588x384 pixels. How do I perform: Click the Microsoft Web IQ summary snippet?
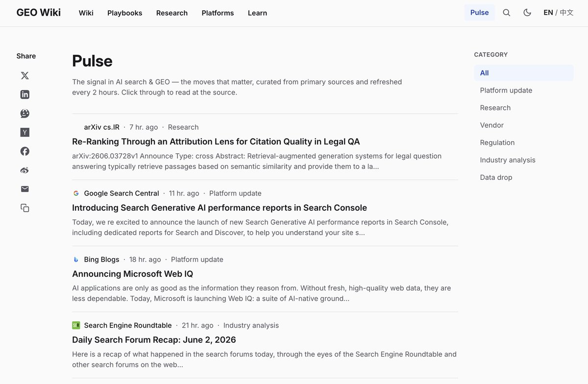click(262, 293)
